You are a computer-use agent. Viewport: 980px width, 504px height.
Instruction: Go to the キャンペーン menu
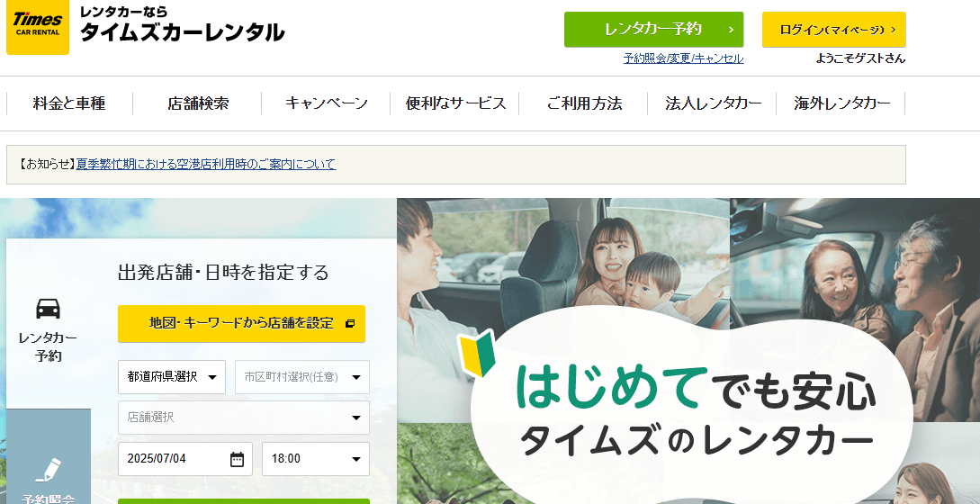(x=326, y=103)
